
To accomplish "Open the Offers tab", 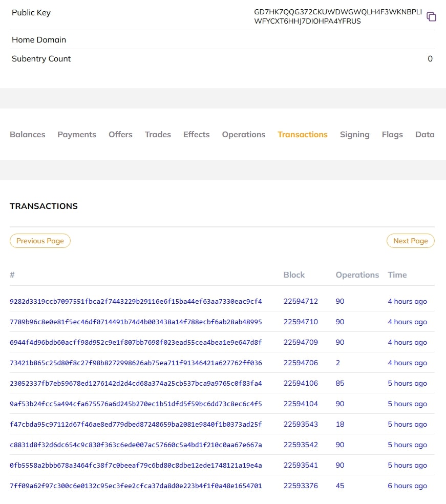I will pyautogui.click(x=120, y=134).
